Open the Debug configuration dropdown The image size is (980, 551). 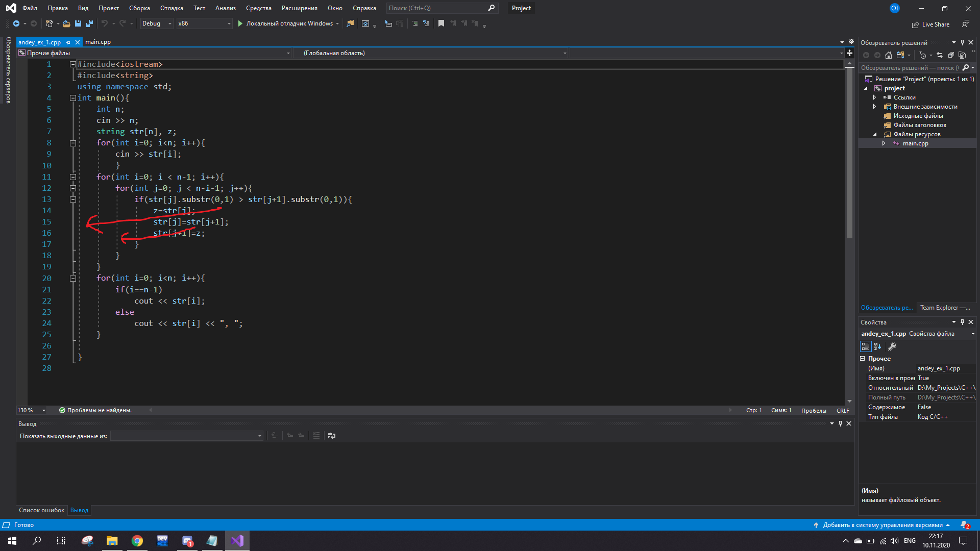pos(157,23)
